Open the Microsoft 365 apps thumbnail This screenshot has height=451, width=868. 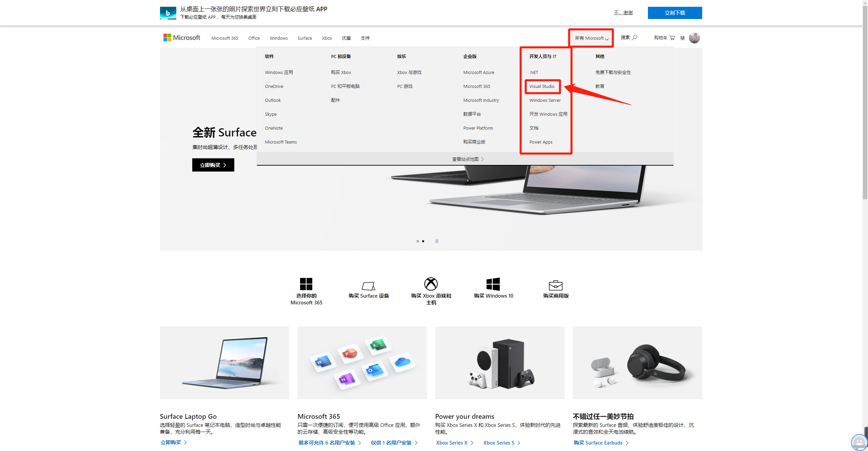click(x=362, y=363)
